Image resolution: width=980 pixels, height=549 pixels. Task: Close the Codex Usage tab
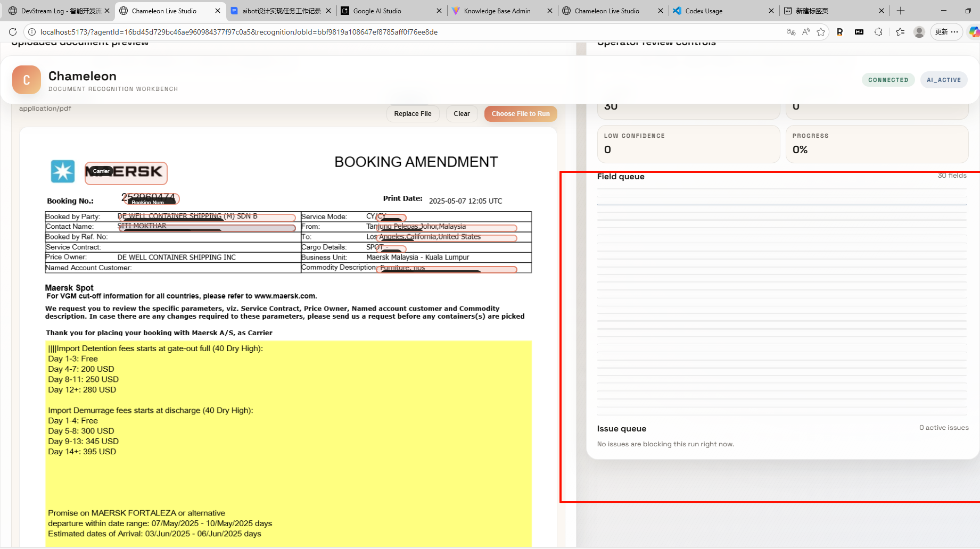coord(771,11)
